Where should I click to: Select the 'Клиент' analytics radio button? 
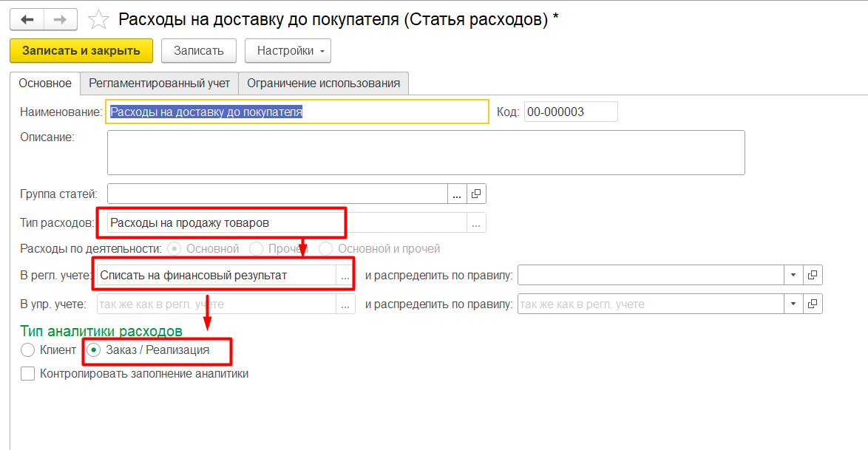pos(27,350)
